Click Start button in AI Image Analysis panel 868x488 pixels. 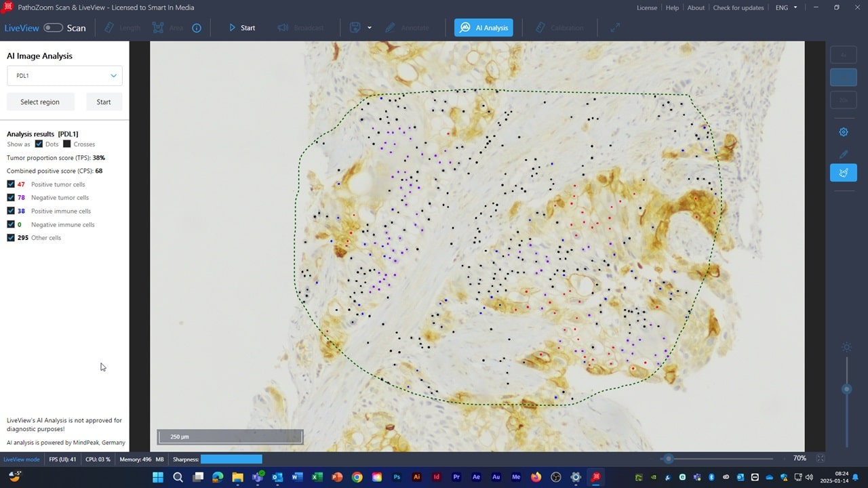pyautogui.click(x=104, y=102)
